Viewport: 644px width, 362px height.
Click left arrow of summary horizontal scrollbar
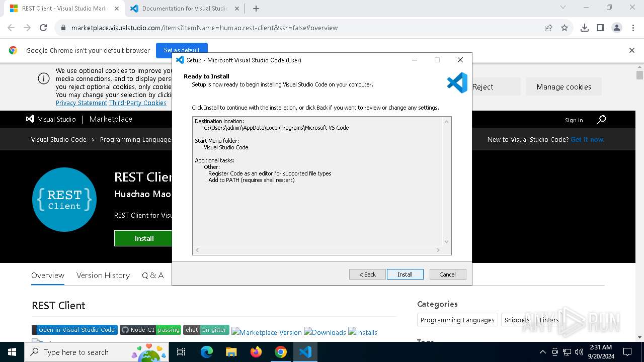point(197,250)
